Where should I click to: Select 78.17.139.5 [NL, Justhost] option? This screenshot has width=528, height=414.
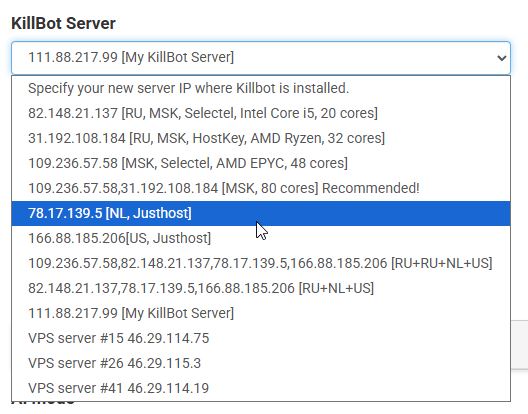point(261,213)
